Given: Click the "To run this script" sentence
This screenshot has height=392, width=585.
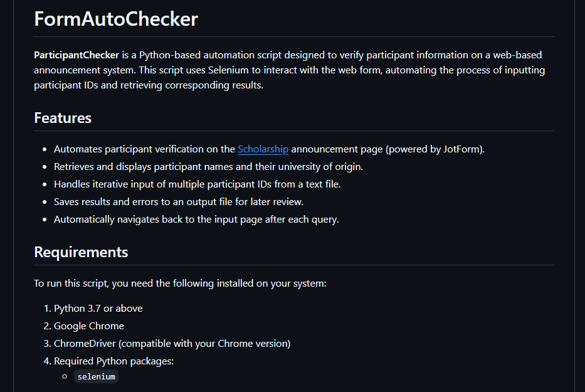Looking at the screenshot, I should tap(180, 283).
